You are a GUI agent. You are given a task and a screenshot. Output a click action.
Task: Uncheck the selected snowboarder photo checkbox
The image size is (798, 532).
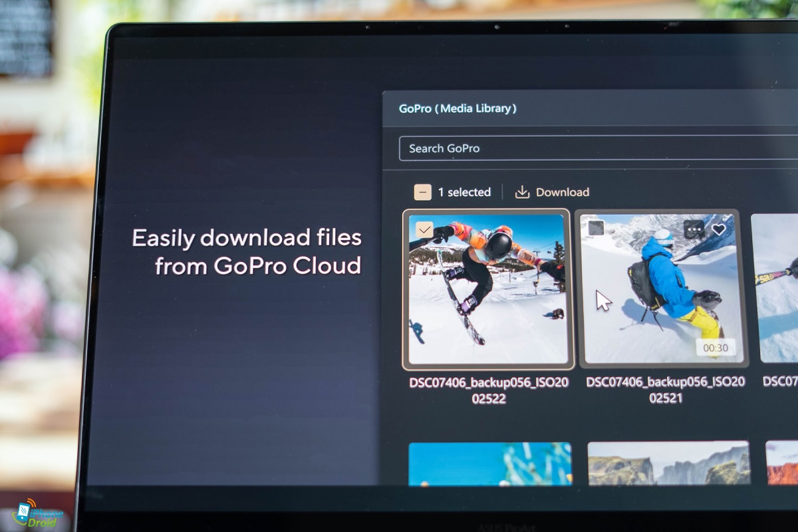click(424, 230)
